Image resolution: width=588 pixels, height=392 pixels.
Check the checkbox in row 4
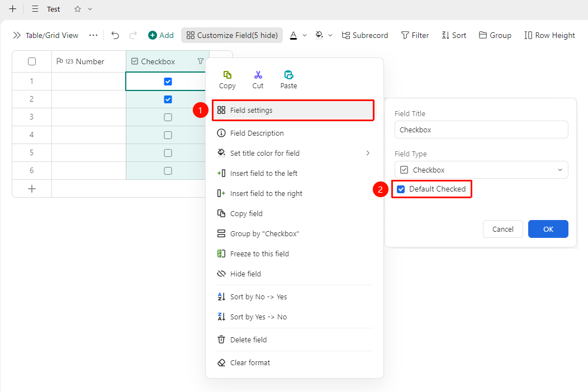168,135
